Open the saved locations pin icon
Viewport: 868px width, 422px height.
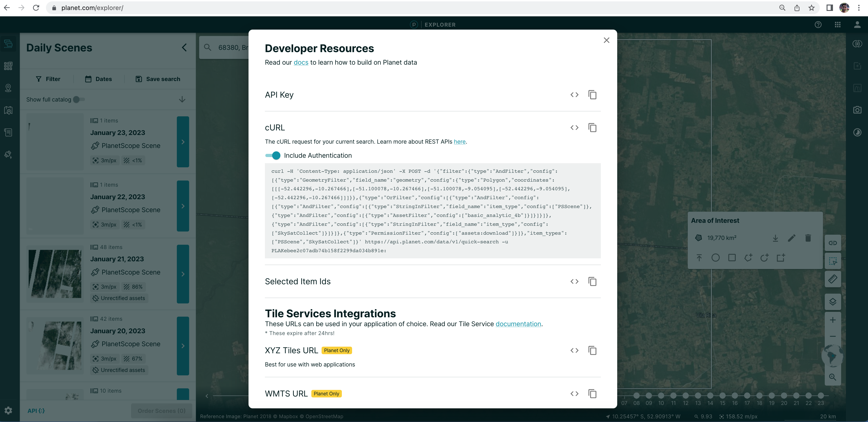click(8, 88)
